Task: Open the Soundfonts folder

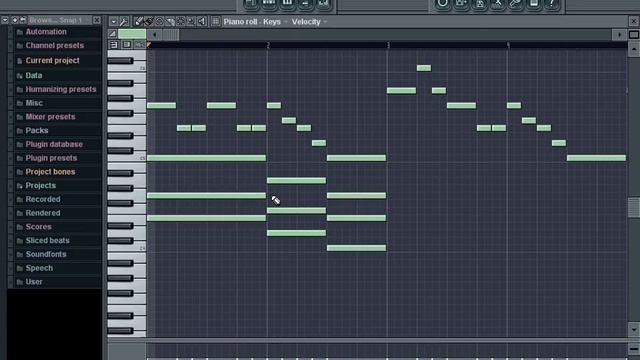Action: click(x=46, y=254)
